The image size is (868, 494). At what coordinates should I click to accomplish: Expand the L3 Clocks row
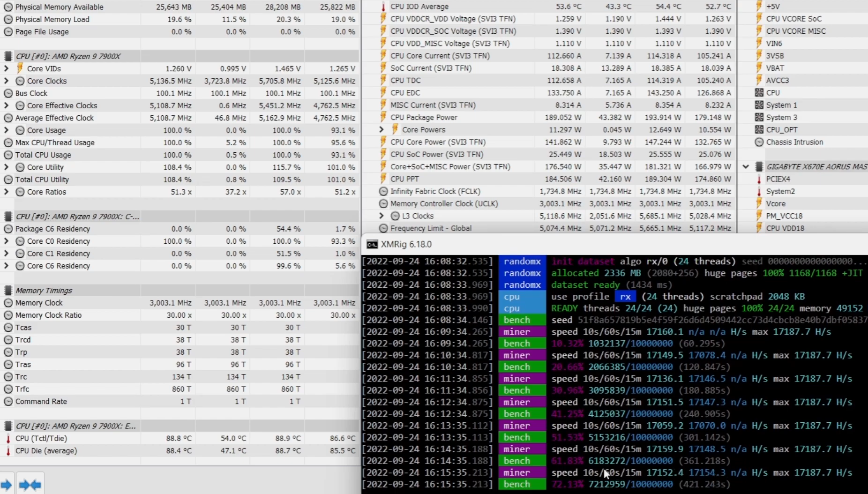click(382, 216)
